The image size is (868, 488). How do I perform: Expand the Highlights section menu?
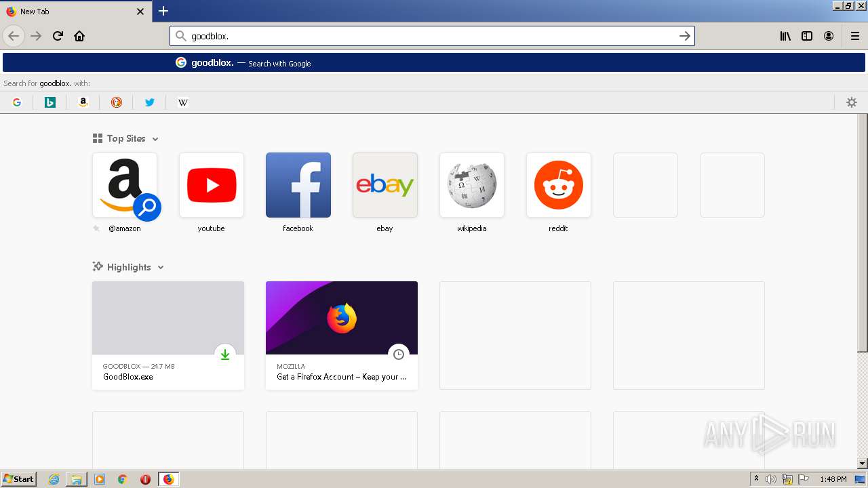(161, 268)
